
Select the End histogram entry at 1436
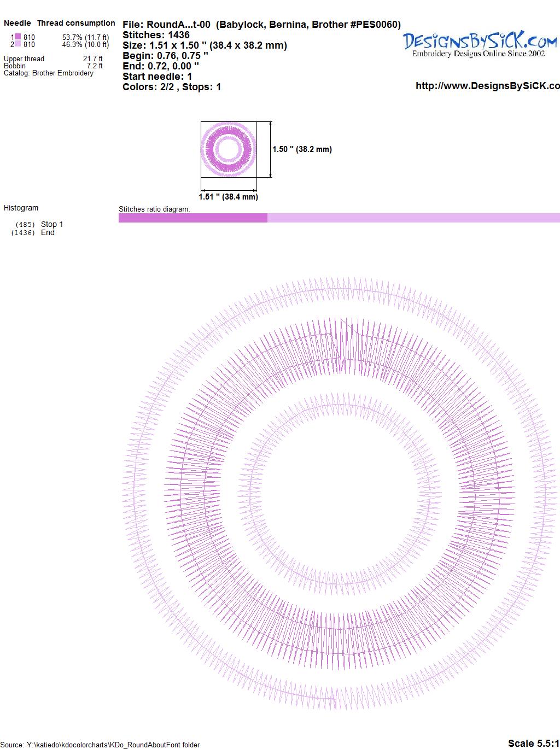48,232
